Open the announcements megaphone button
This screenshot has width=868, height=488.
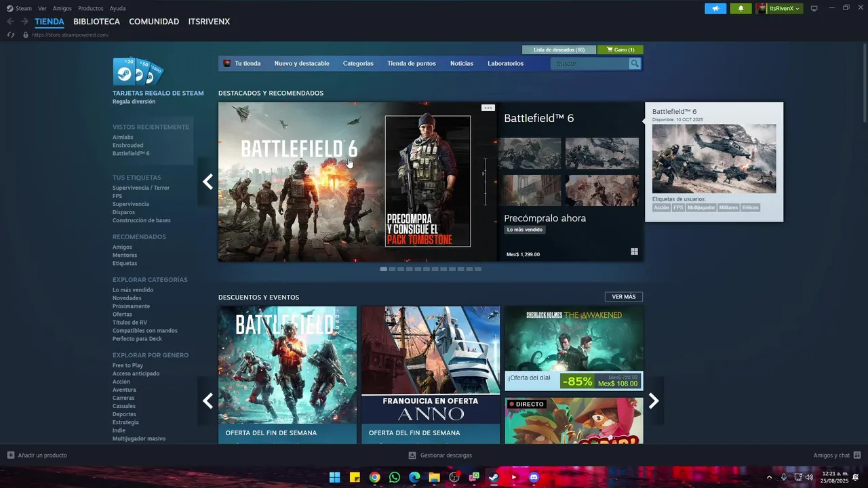pyautogui.click(x=715, y=8)
